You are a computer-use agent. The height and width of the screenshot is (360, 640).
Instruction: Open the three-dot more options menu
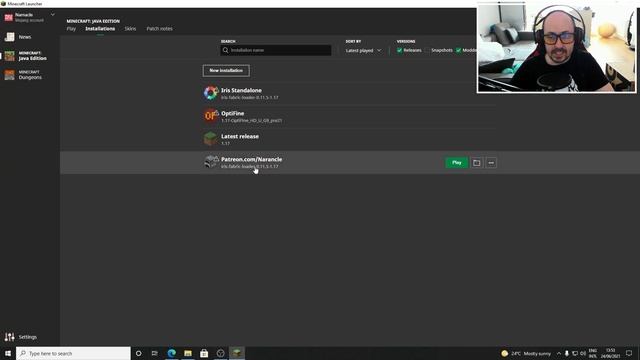[491, 162]
